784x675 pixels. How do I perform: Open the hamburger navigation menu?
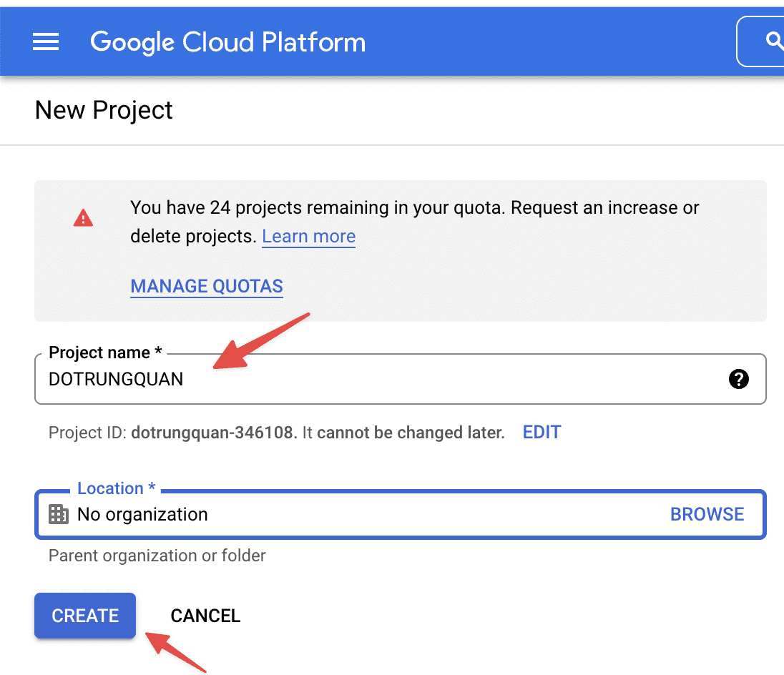click(x=46, y=42)
